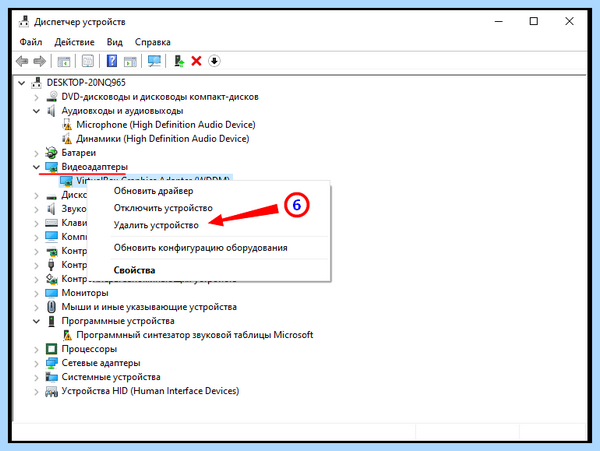
Task: Click the Forward arrow toolbar icon
Action: click(x=39, y=61)
